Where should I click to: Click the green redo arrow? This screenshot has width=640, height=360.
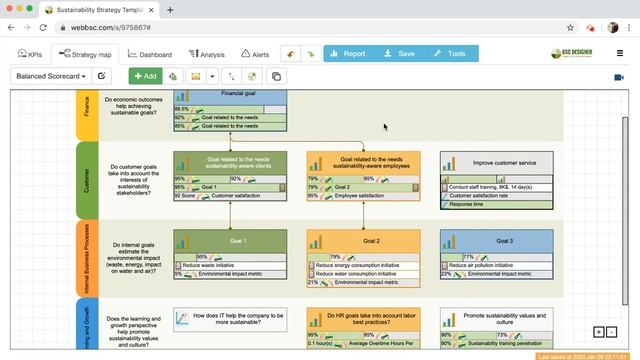[x=311, y=54]
